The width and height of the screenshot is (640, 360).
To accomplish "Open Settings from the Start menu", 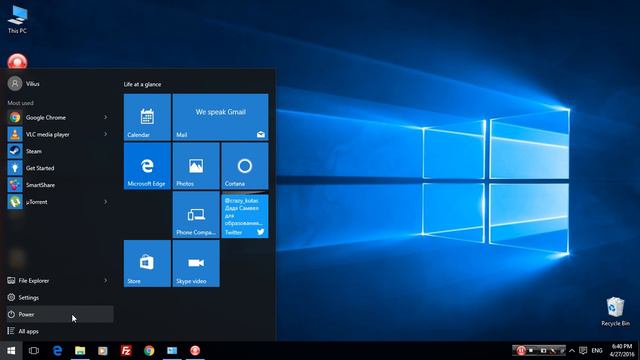I will coord(60,298).
